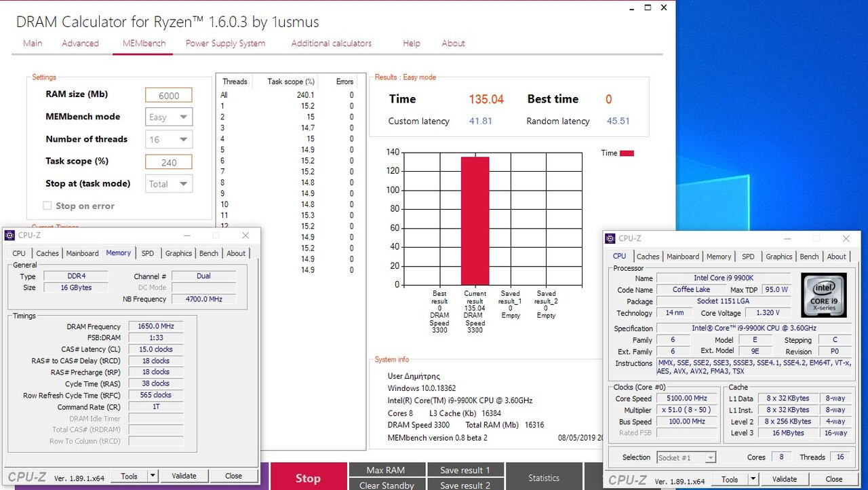Click Save result 1 button
Image resolution: width=868 pixels, height=490 pixels.
pyautogui.click(x=465, y=470)
